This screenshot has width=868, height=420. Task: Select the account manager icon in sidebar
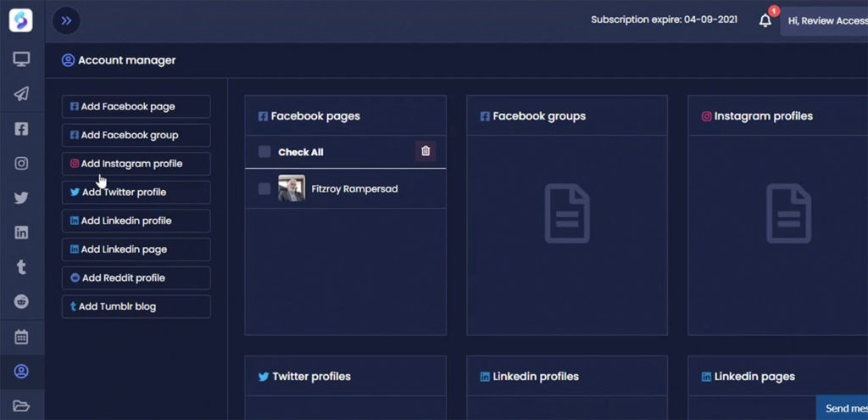[x=21, y=372]
